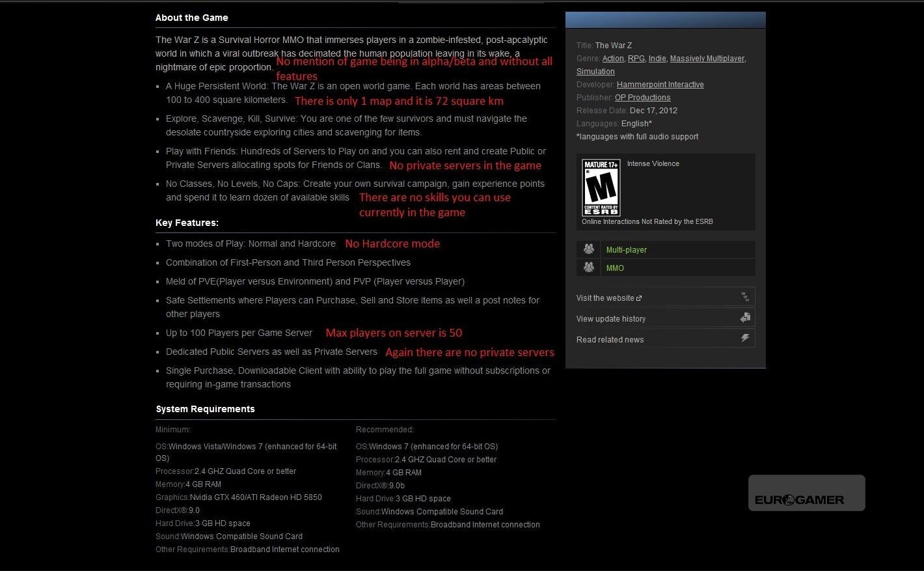Click the Languages English* entry
Screen dimensions: 924x571
[x=614, y=124]
